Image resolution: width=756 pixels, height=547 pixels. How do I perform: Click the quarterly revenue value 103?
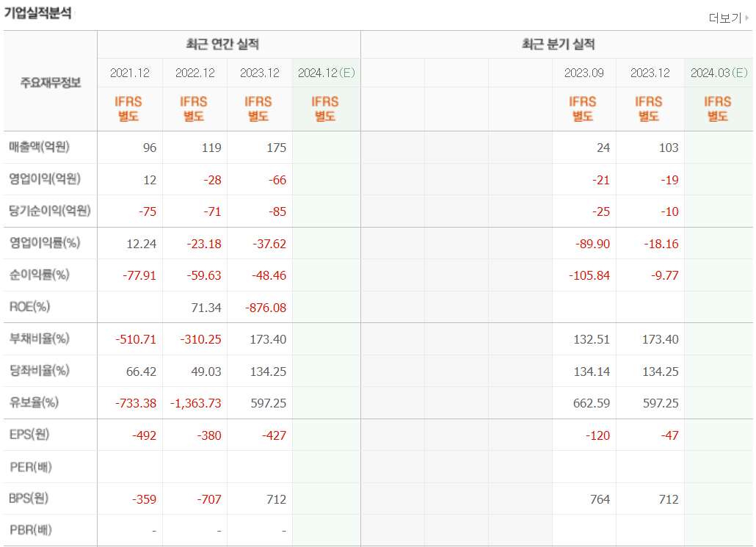pos(668,148)
